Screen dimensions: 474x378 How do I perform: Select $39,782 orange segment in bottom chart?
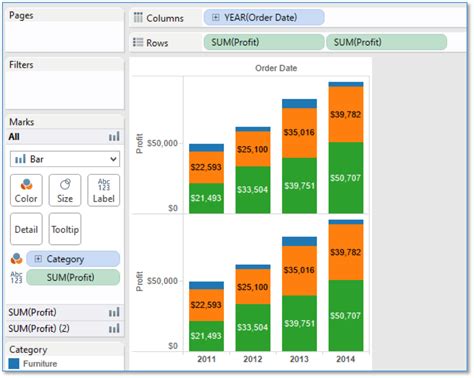[x=346, y=252]
